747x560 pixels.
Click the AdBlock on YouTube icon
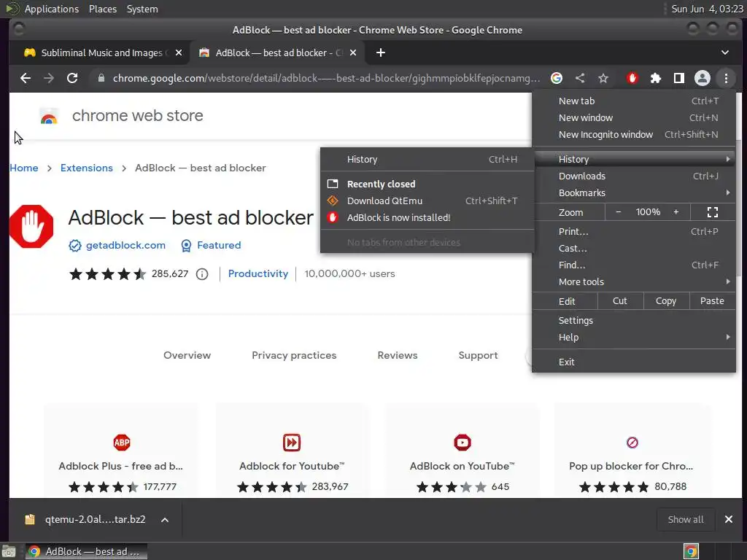pyautogui.click(x=462, y=443)
